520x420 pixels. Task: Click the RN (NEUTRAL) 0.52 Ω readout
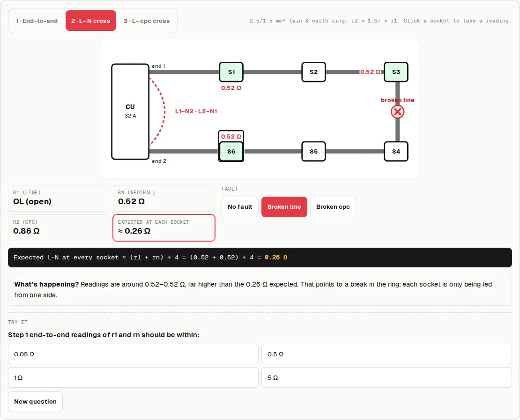[164, 198]
